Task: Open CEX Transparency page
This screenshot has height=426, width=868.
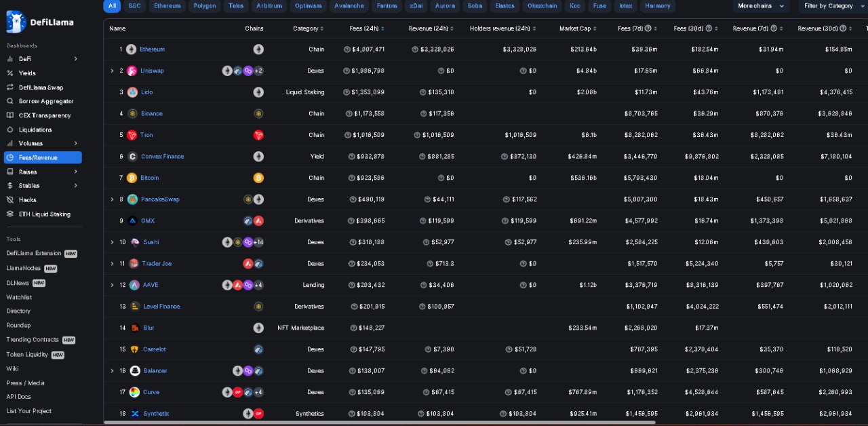Action: pyautogui.click(x=45, y=115)
